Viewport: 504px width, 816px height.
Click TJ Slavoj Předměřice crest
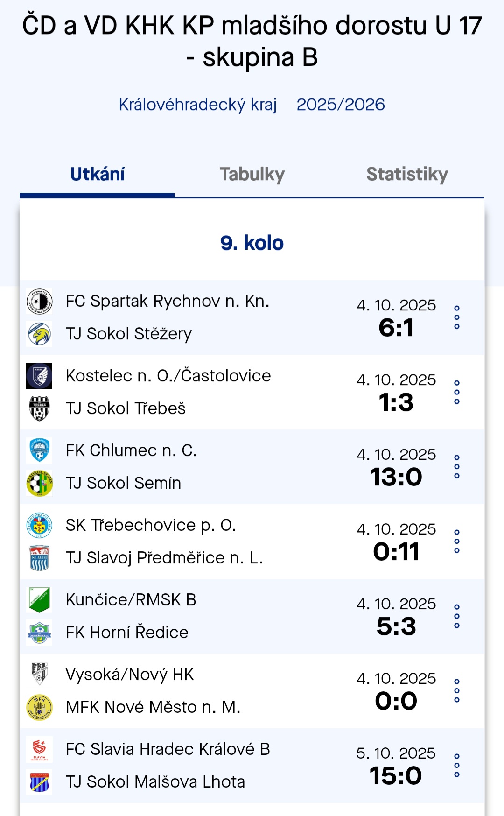[x=40, y=558]
